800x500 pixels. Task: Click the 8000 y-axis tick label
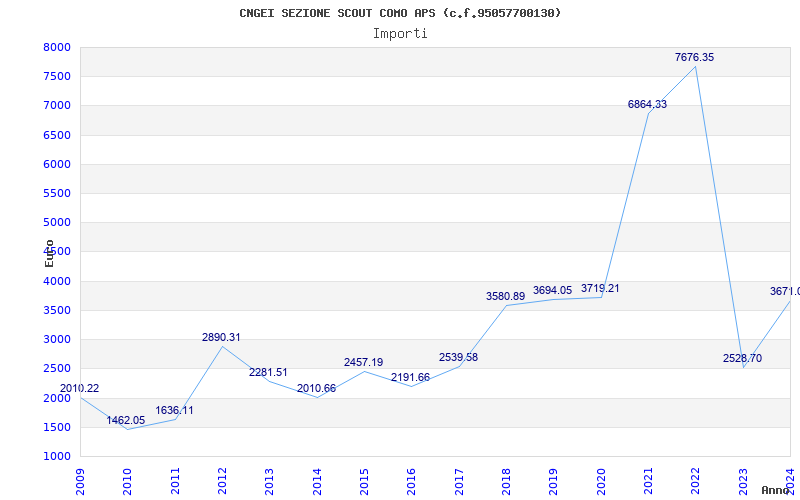(x=57, y=47)
